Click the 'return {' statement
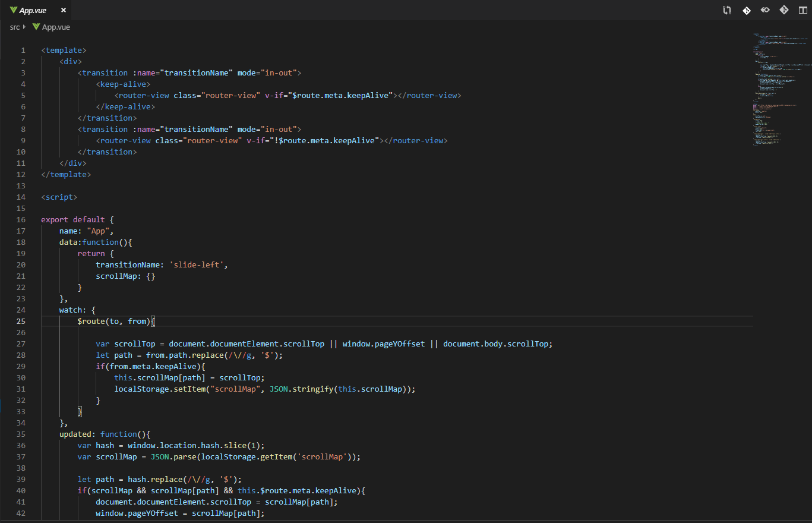The image size is (812, 523). [96, 253]
